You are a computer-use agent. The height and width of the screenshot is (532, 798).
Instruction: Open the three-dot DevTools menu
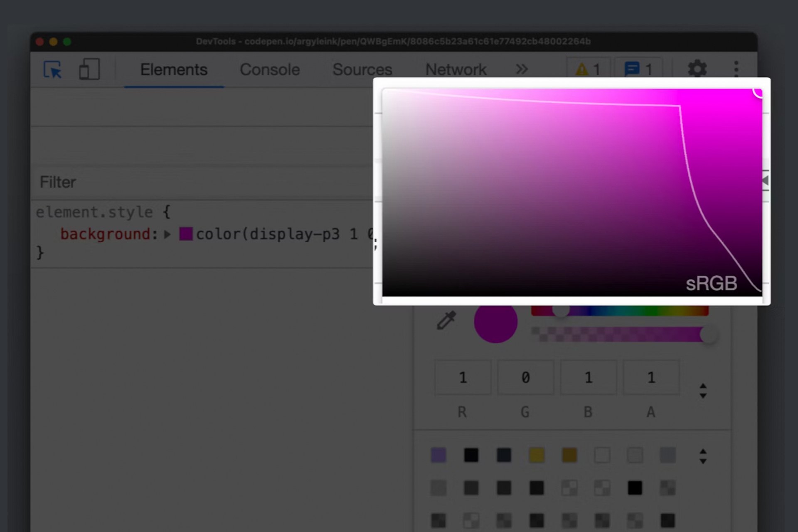[x=736, y=69]
